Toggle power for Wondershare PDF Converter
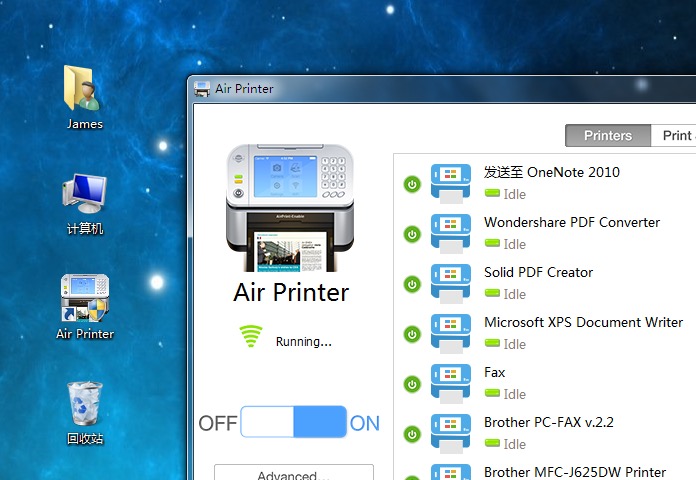 point(412,234)
